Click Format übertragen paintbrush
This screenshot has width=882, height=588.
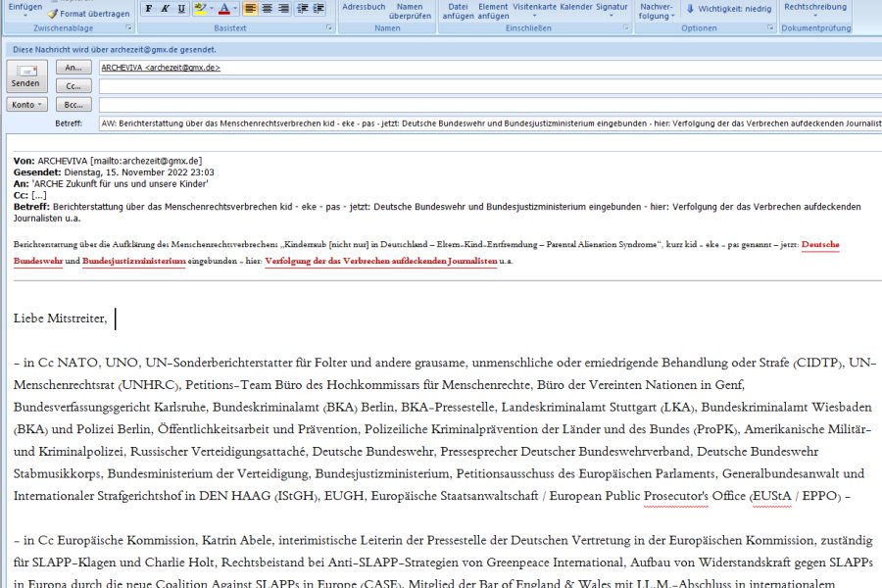point(89,14)
